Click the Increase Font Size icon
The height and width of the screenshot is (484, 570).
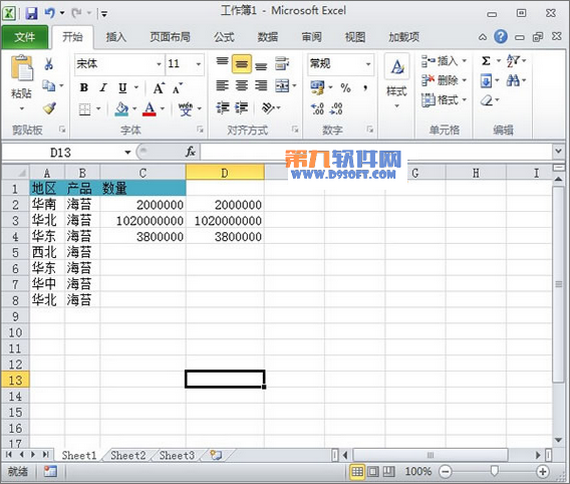tap(158, 88)
